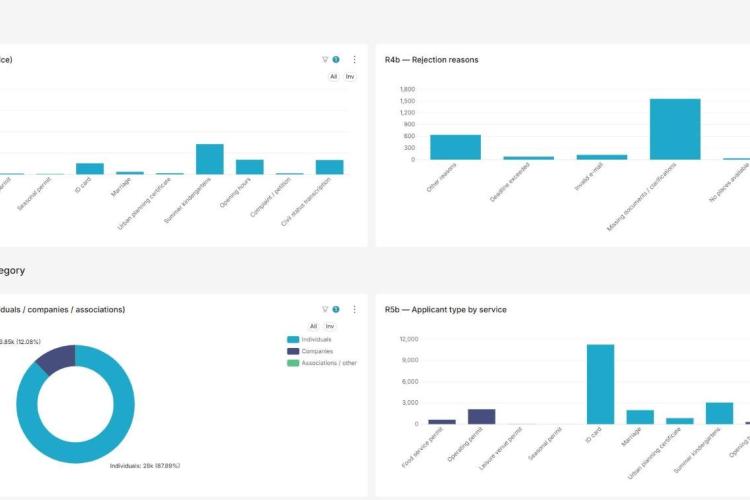
Task: Open filter icon in companies / associations donut panel
Action: pyautogui.click(x=325, y=309)
